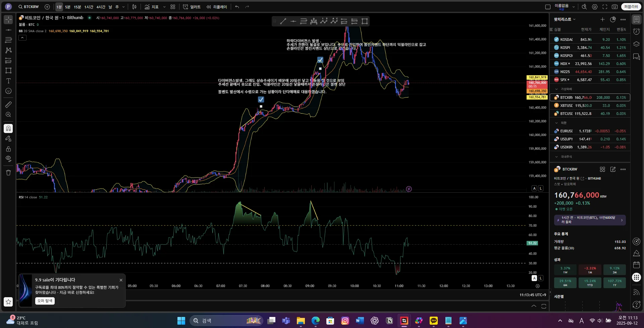
Task: Click the 퍼블리쉬 button
Action: [x=631, y=7]
